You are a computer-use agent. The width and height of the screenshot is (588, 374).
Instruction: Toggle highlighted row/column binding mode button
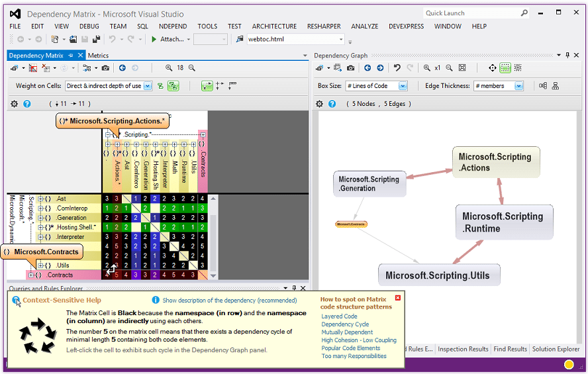207,86
